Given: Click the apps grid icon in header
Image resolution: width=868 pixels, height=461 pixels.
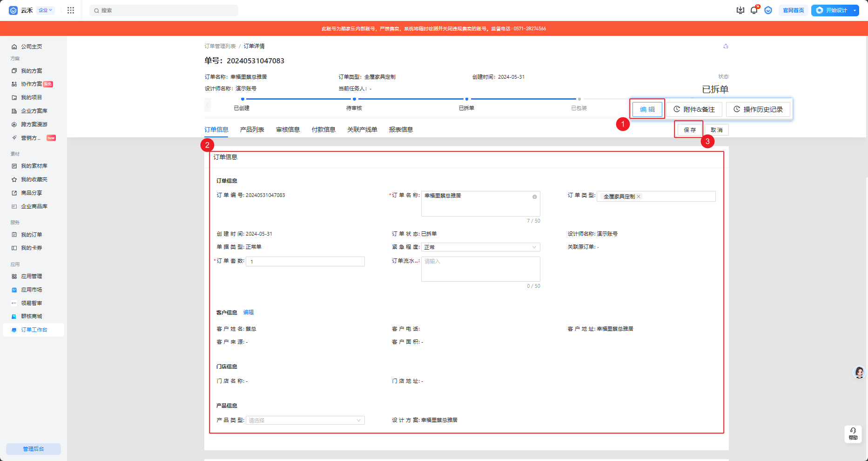Looking at the screenshot, I should coord(71,10).
